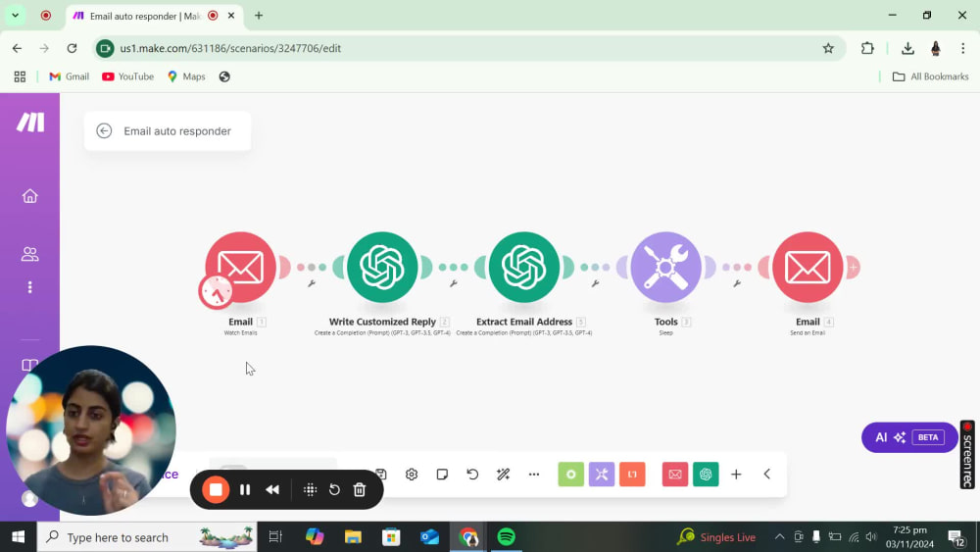This screenshot has width=980, height=552.
Task: Open the Chrome three-dot menu
Action: click(963, 48)
